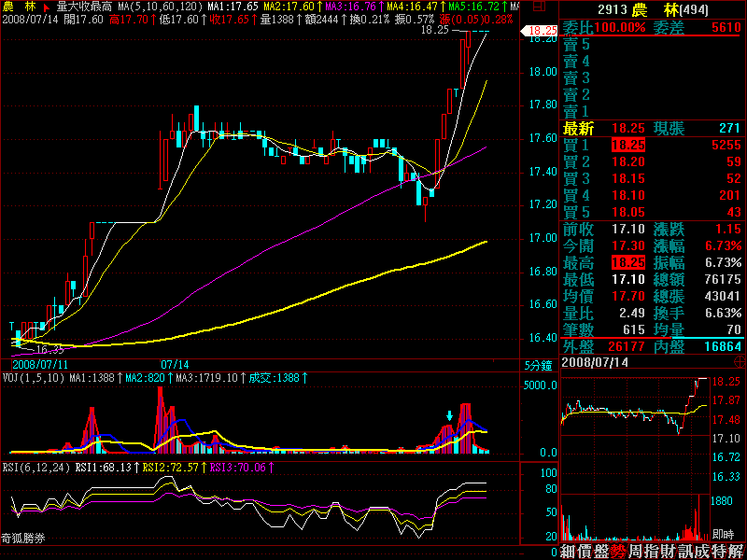The width and height of the screenshot is (747, 560).
Task: Click the 換手 value 6.63%
Action: coord(723,313)
